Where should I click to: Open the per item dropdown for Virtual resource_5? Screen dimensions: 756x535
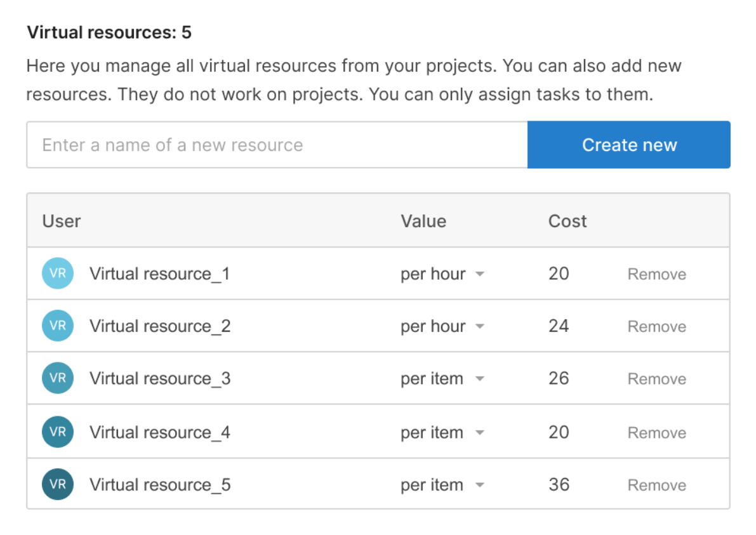click(442, 484)
